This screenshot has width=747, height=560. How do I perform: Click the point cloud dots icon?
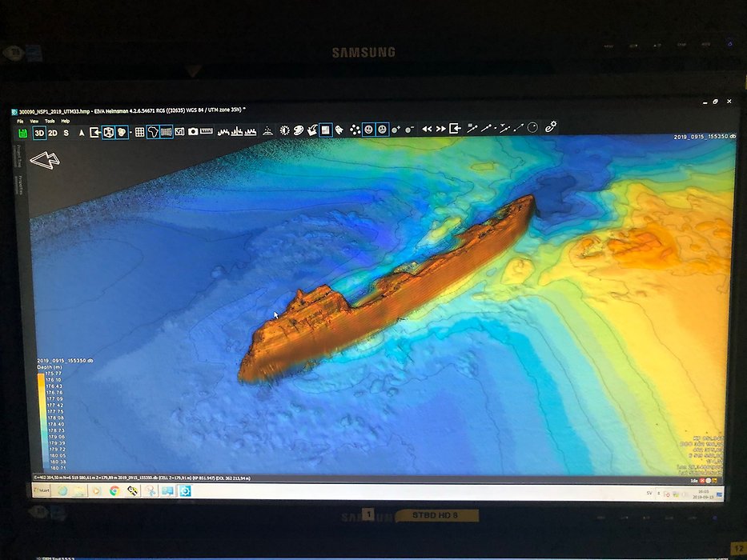coord(355,130)
